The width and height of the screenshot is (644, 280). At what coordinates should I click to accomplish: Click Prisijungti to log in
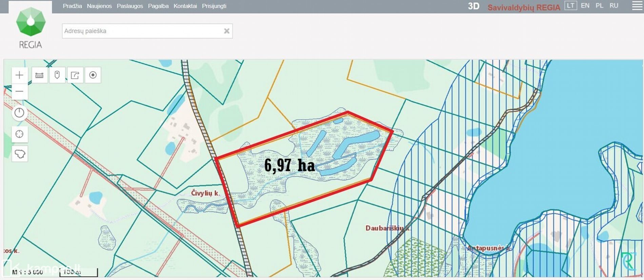click(x=214, y=6)
